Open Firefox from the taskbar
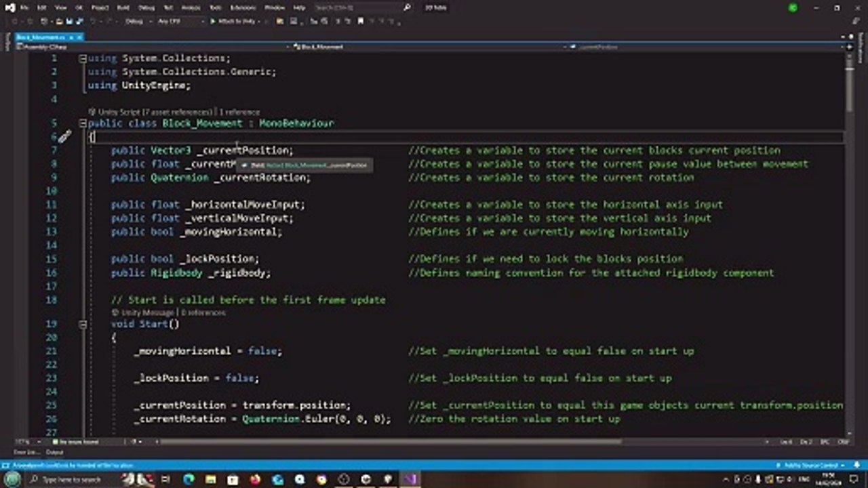Screen dimensions: 868x488 pos(255,479)
